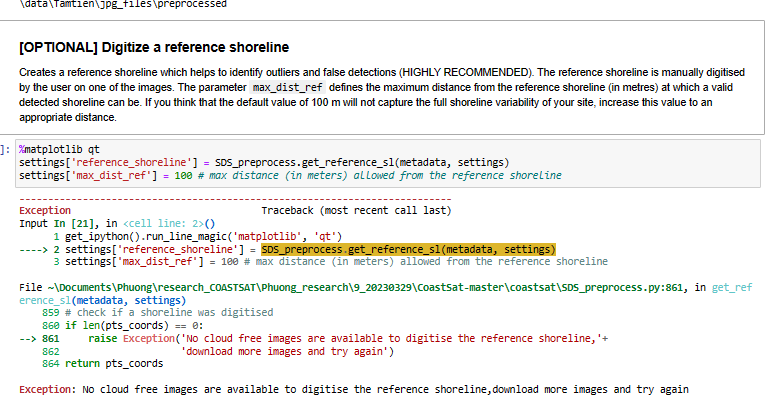The width and height of the screenshot is (776, 412).
Task: Click code line setting 'max_dist_ref' to 100
Action: pos(290,175)
